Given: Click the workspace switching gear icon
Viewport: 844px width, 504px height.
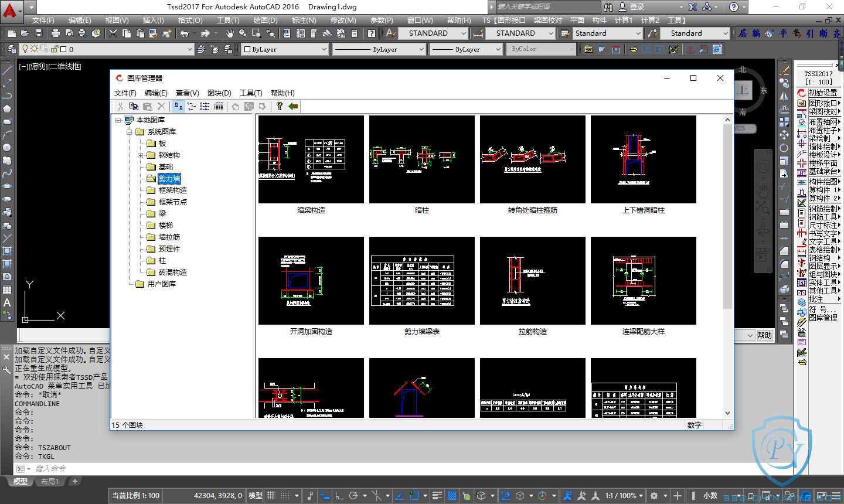Looking at the screenshot, I should point(655,496).
